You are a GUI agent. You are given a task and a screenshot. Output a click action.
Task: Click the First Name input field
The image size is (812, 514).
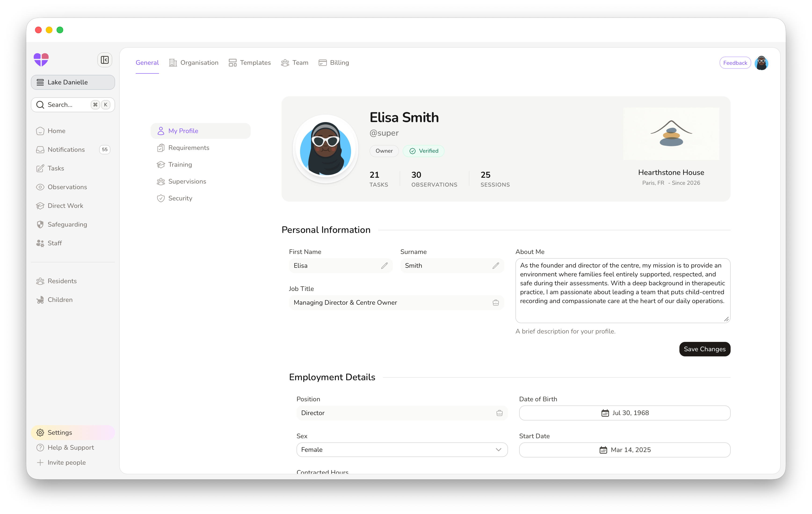[x=341, y=266]
